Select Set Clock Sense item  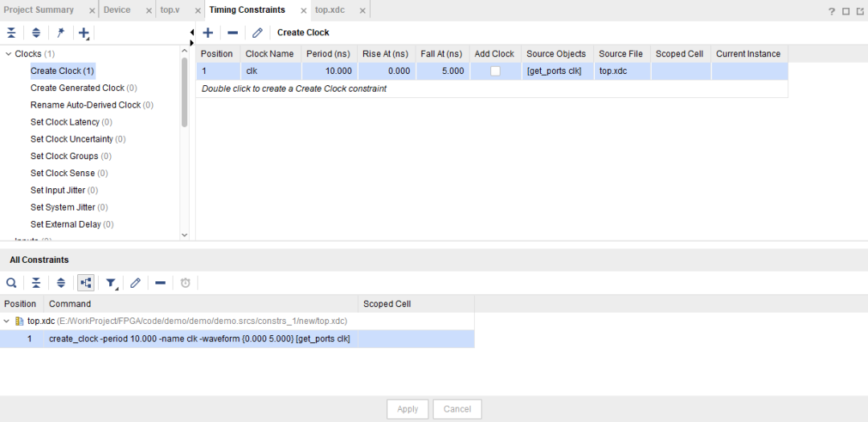pos(69,174)
